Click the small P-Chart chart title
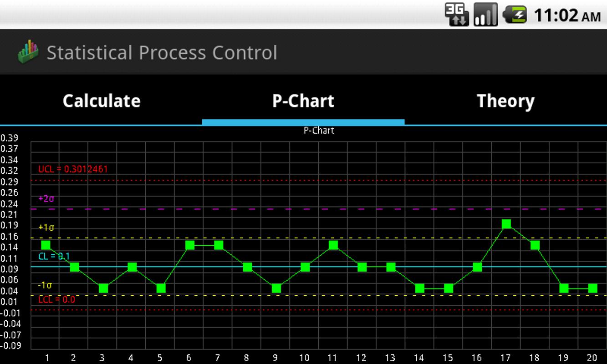Screen dimensions: 607x364 click(x=319, y=131)
